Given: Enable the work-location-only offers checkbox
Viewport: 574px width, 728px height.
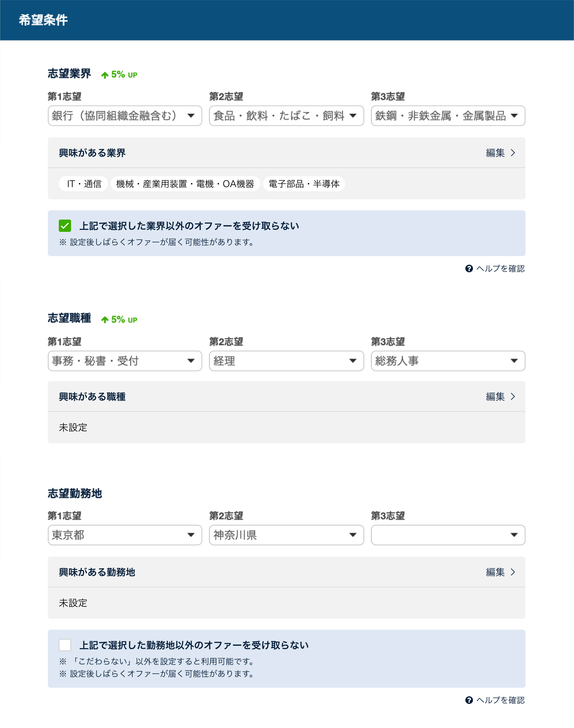Looking at the screenshot, I should pyautogui.click(x=65, y=645).
